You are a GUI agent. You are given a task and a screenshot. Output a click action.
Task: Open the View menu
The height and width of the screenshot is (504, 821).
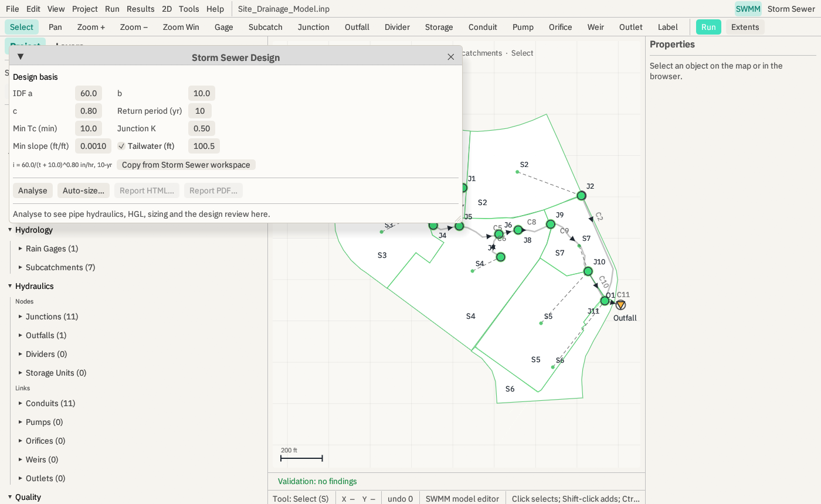pos(56,9)
